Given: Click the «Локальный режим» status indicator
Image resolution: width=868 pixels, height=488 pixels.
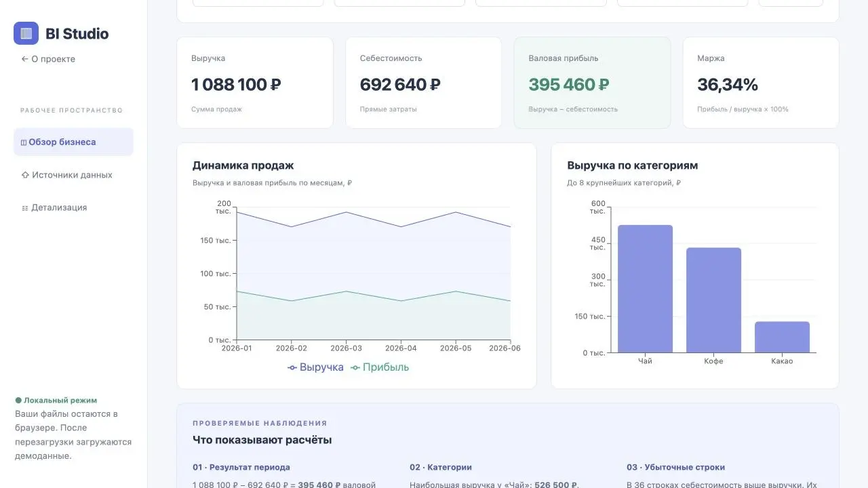Looking at the screenshot, I should coord(56,401).
